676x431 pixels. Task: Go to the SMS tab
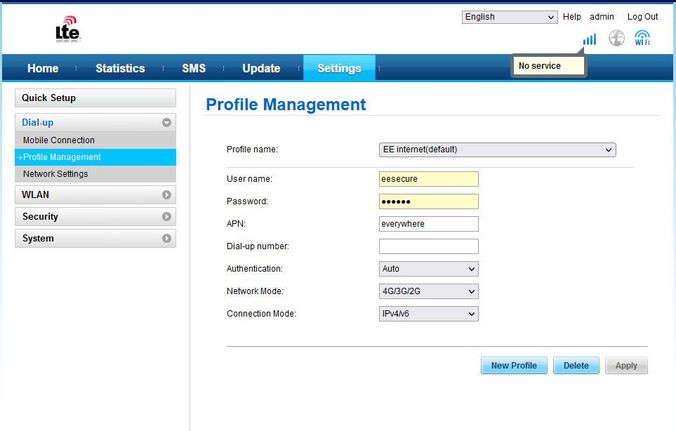(x=194, y=68)
